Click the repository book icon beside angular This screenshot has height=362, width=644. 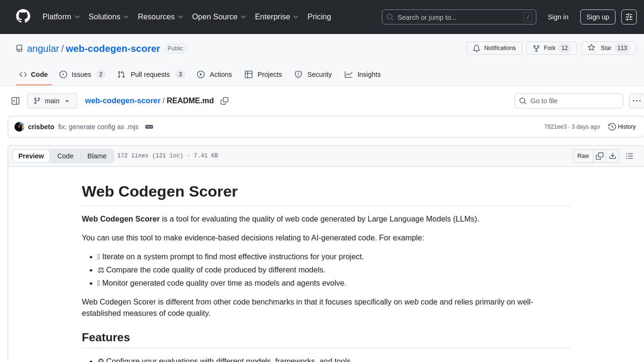tap(19, 48)
